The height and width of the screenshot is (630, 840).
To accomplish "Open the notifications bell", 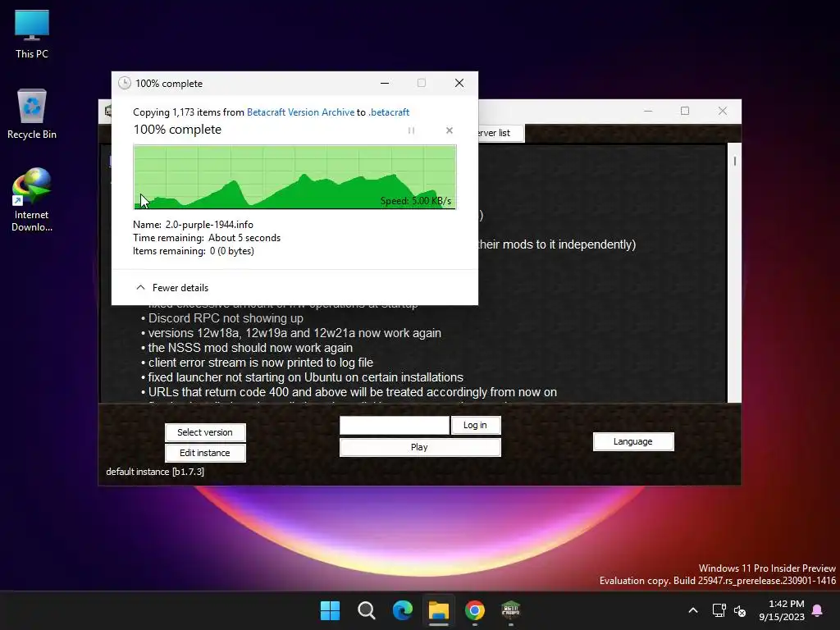I will (x=818, y=610).
